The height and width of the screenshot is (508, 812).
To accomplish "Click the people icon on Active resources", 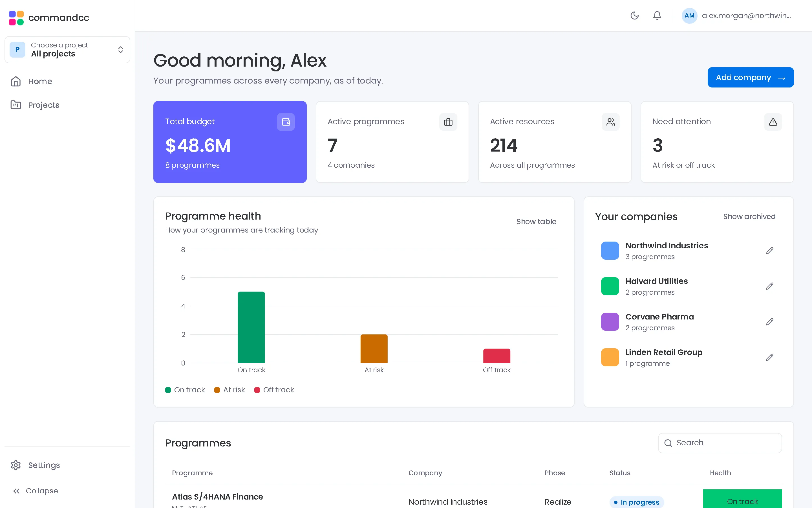I will pos(610,122).
